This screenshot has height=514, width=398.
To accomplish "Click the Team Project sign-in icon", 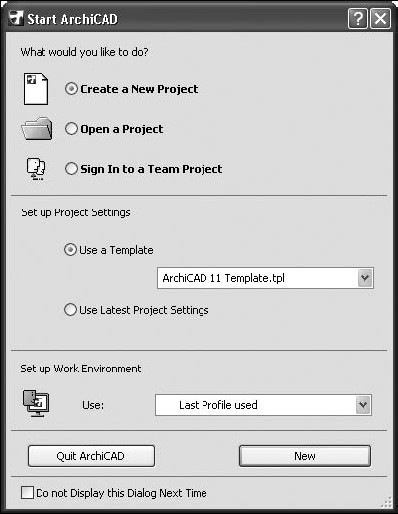I will 36,169.
